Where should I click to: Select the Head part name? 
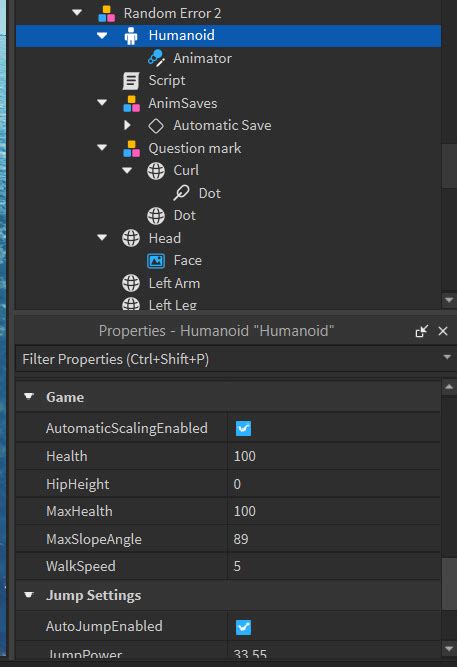165,238
